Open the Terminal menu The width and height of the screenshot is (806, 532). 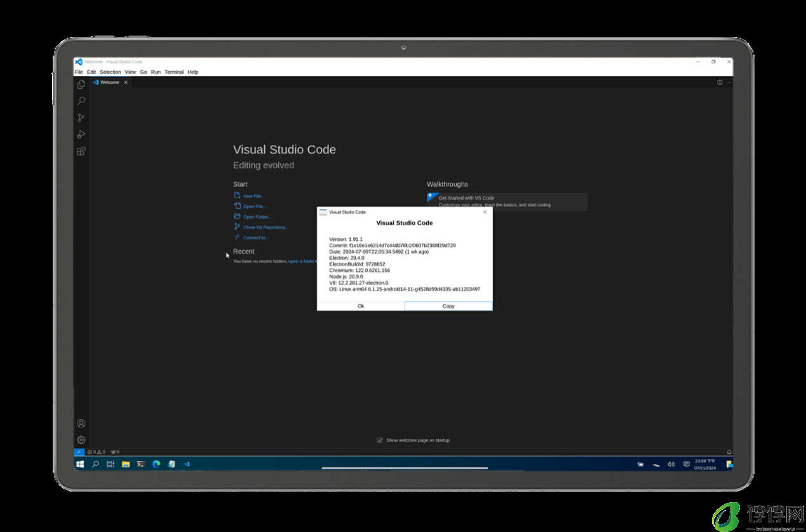[x=174, y=72]
